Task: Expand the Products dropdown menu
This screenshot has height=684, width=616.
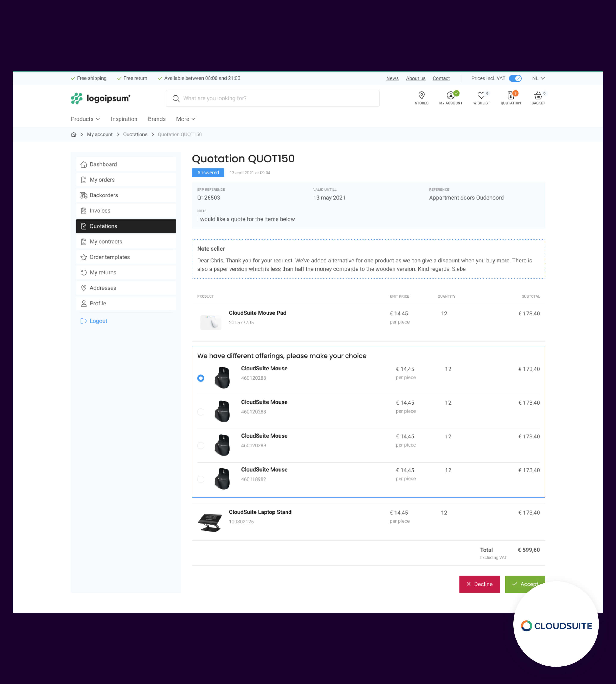Action: tap(85, 119)
